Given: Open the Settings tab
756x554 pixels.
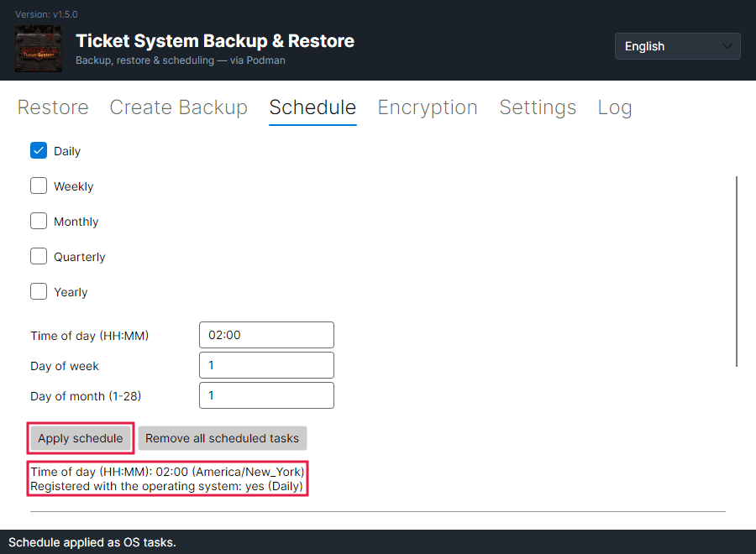Looking at the screenshot, I should pos(538,107).
